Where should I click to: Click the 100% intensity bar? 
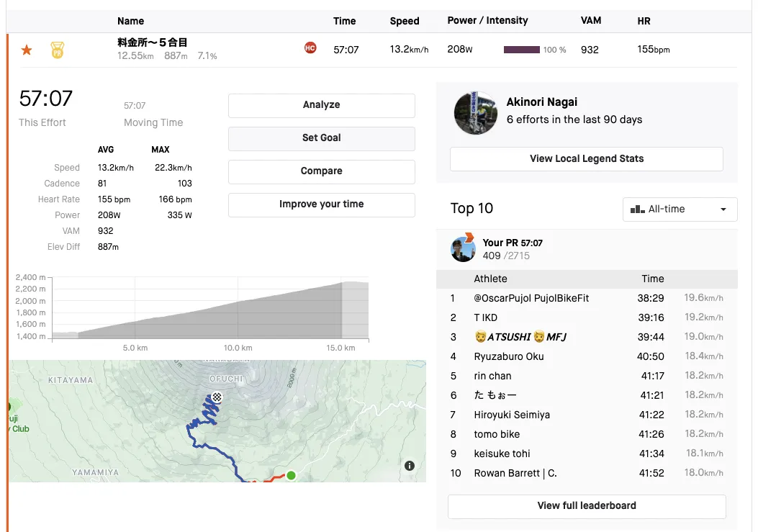(x=522, y=50)
